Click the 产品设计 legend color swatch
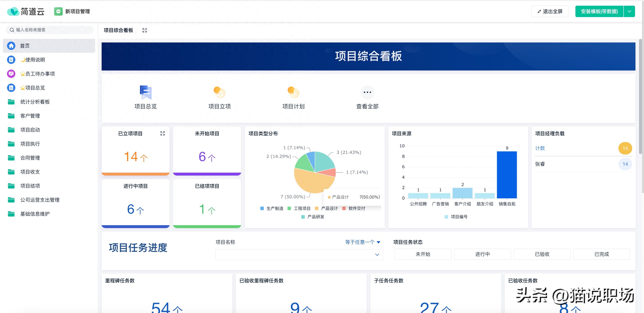The image size is (644, 313). click(x=316, y=208)
